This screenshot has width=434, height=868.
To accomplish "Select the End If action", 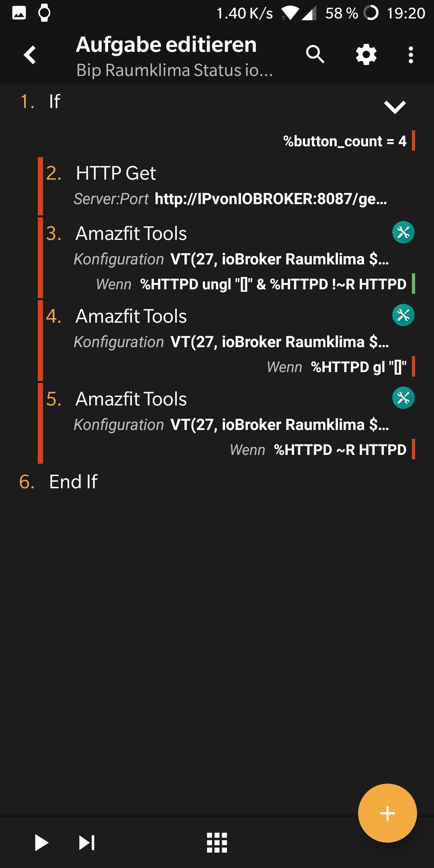I will click(x=73, y=481).
